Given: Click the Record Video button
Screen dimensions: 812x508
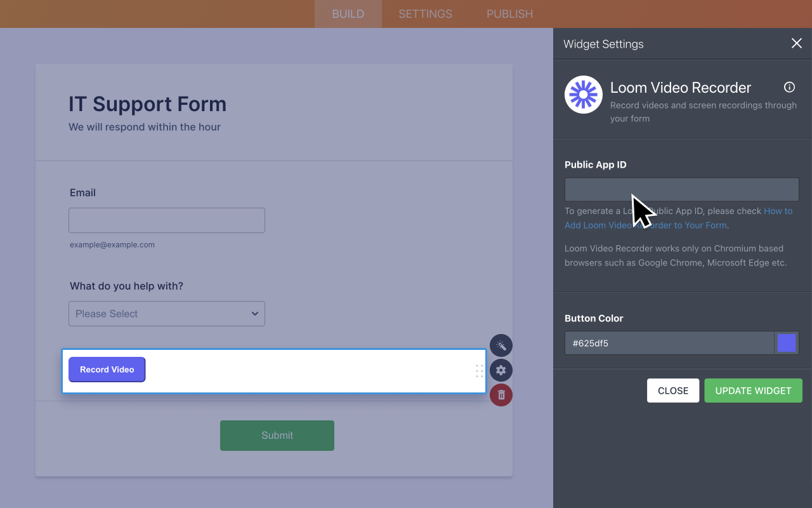Looking at the screenshot, I should (x=107, y=369).
